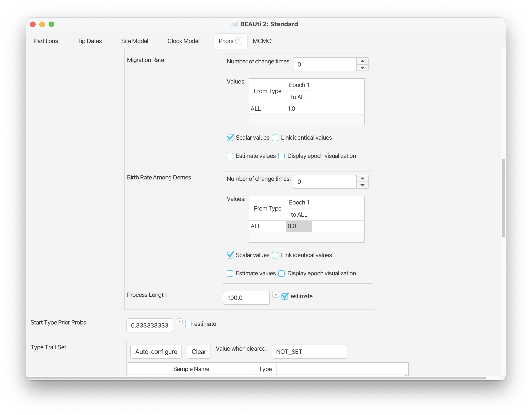The height and width of the screenshot is (415, 532).
Task: Enable Link identical values under Migration Rate
Action: [x=275, y=138]
